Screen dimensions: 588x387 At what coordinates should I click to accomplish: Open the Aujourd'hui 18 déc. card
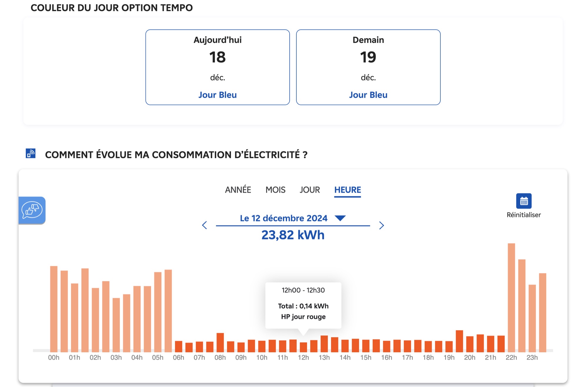tap(218, 67)
